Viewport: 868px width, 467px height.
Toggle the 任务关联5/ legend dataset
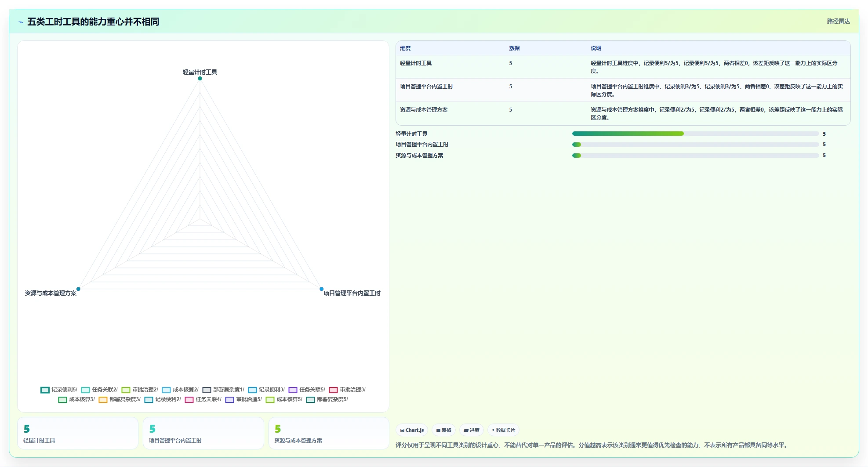click(307, 390)
